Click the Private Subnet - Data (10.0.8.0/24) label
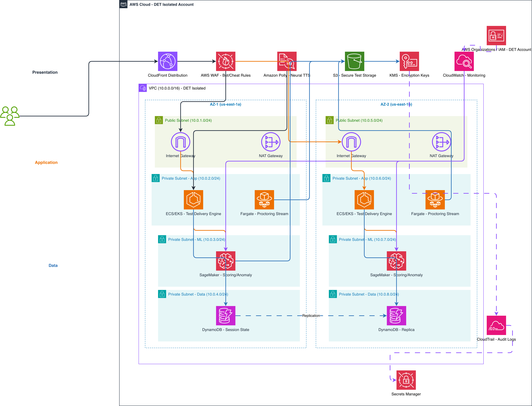The width and height of the screenshot is (532, 406). (369, 294)
